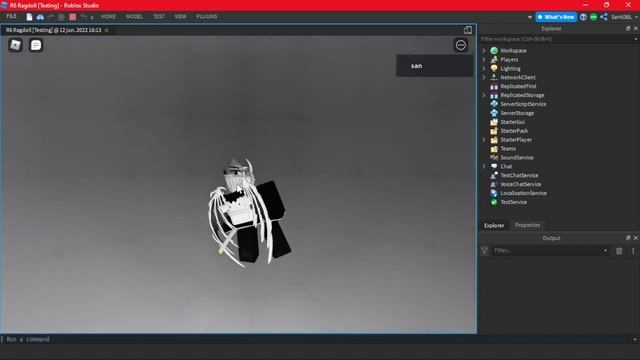Screen dimensions: 640x360
Task: Float the Explorer panel
Action: click(x=628, y=29)
